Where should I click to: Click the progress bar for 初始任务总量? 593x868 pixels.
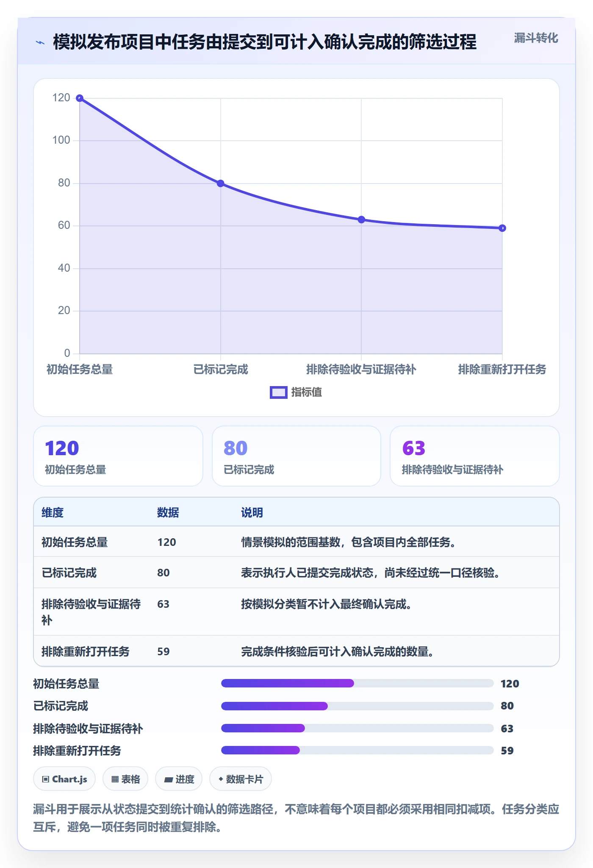click(x=357, y=683)
